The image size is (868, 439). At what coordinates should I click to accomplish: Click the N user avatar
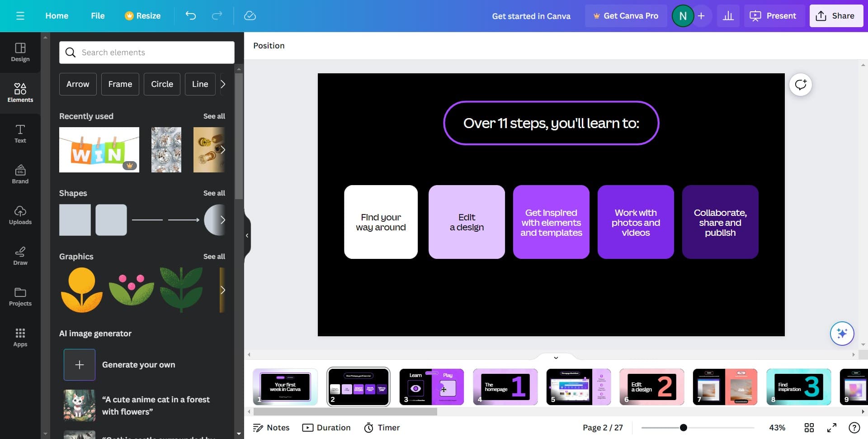pos(683,16)
